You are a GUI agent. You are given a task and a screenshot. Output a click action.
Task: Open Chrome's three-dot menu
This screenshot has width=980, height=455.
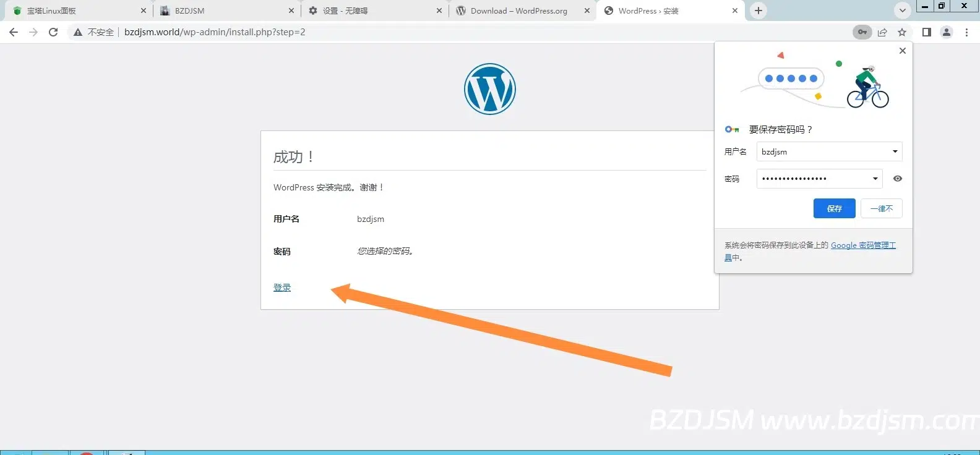pyautogui.click(x=966, y=32)
